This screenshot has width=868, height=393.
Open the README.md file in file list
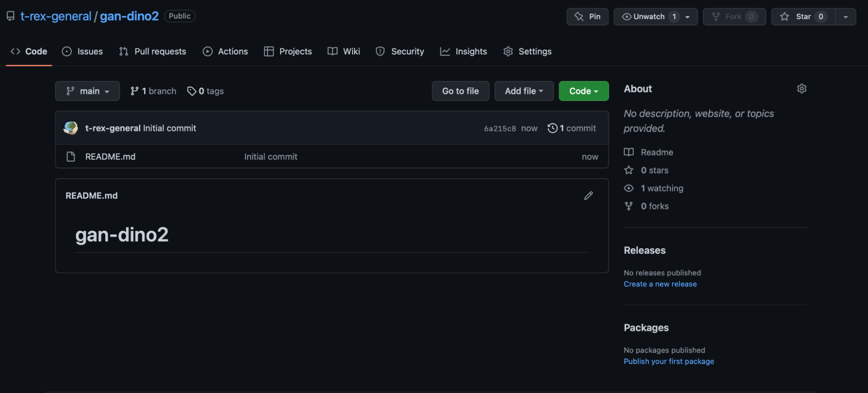pos(110,157)
